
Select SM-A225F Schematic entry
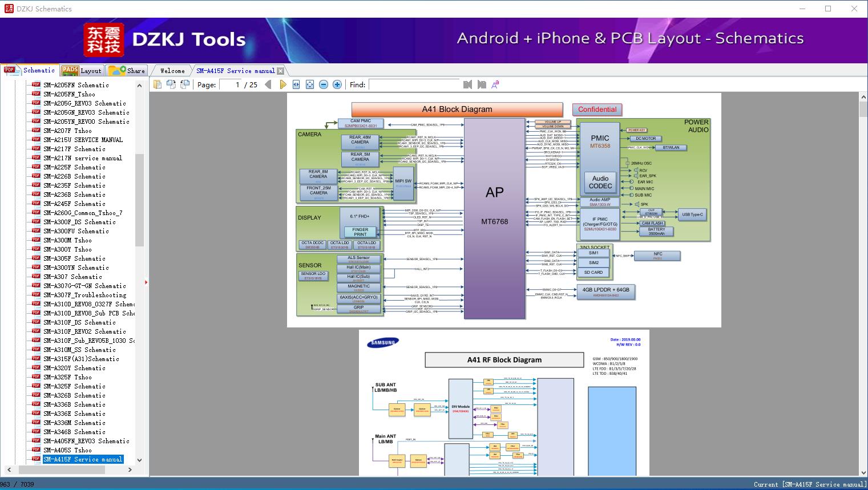click(x=74, y=167)
